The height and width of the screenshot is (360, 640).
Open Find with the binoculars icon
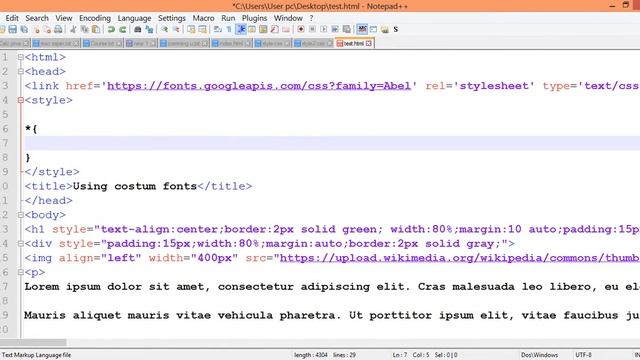click(x=138, y=29)
